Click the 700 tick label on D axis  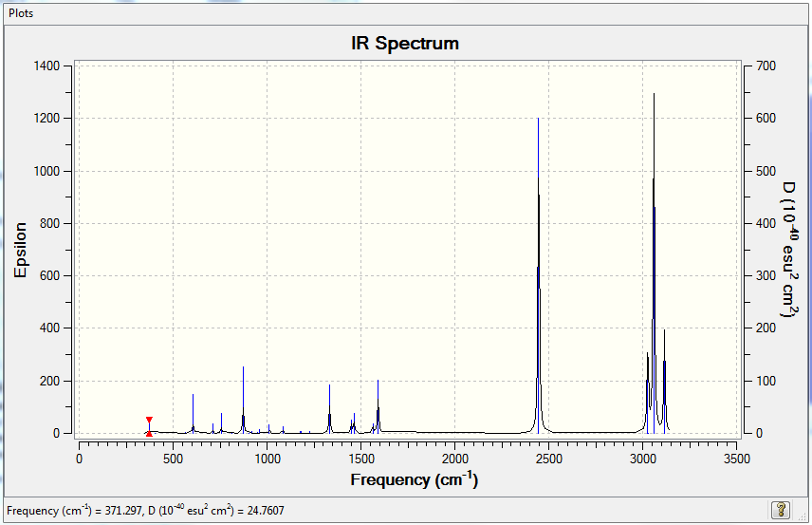click(x=766, y=66)
